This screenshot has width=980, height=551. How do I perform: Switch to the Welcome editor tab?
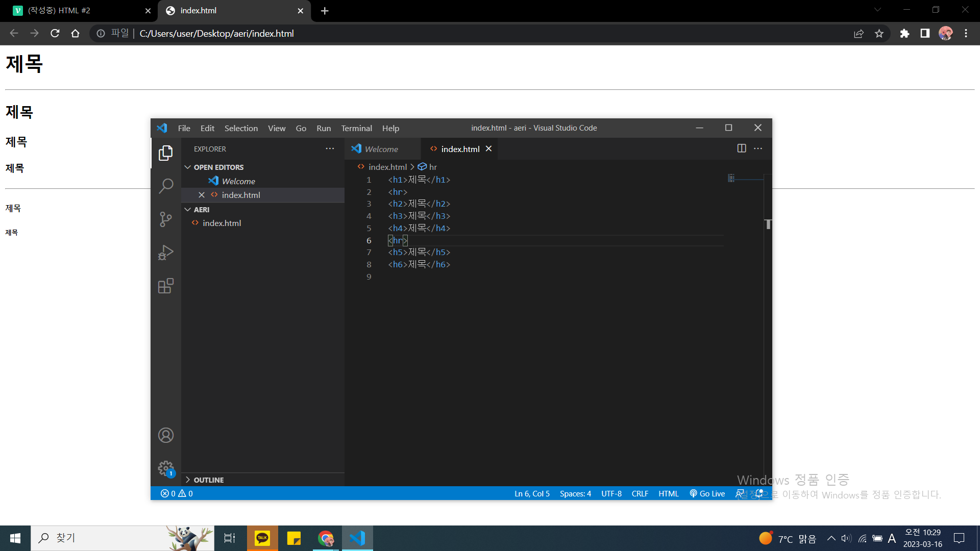pyautogui.click(x=381, y=149)
